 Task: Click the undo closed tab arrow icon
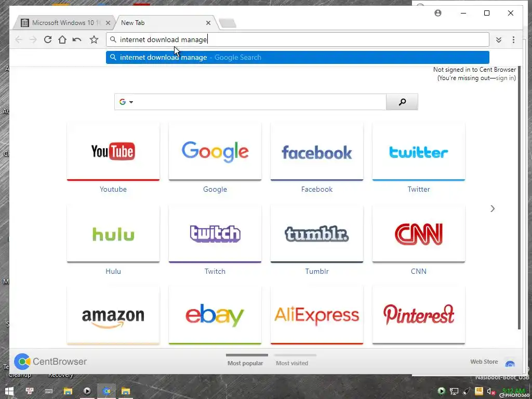point(77,39)
